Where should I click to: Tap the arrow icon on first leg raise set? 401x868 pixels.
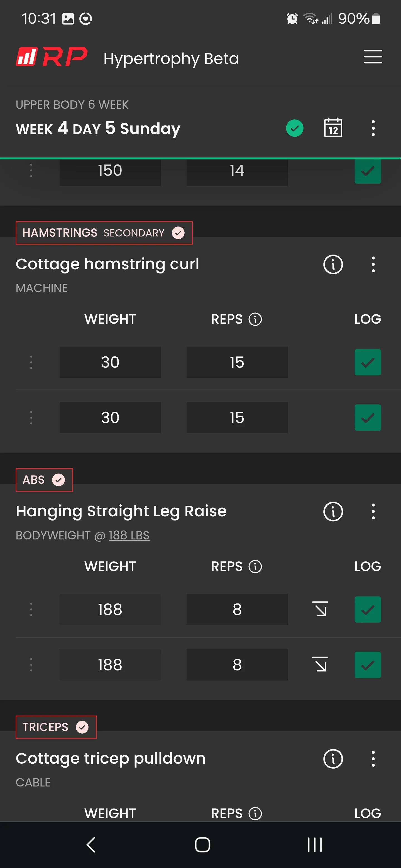(320, 609)
